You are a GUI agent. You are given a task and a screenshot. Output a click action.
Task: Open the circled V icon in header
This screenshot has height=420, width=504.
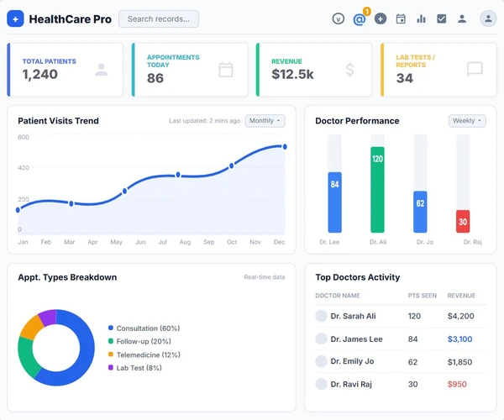tap(338, 18)
